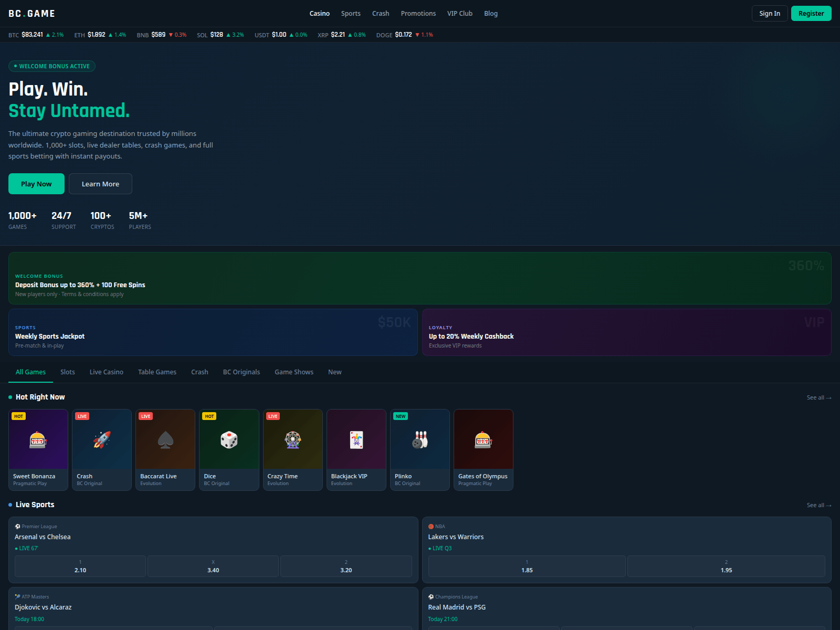Image resolution: width=840 pixels, height=630 pixels.
Task: Open the Sweet Bonanza game thumbnail
Action: click(x=38, y=449)
